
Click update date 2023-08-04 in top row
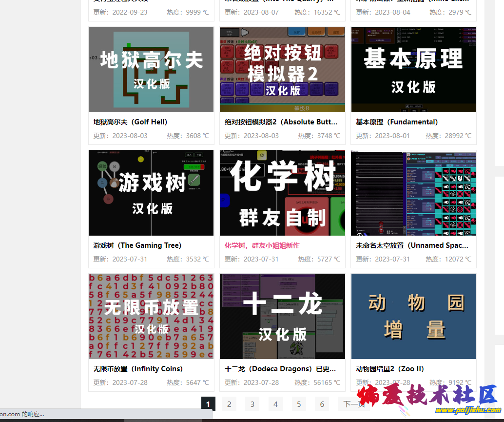coord(383,12)
